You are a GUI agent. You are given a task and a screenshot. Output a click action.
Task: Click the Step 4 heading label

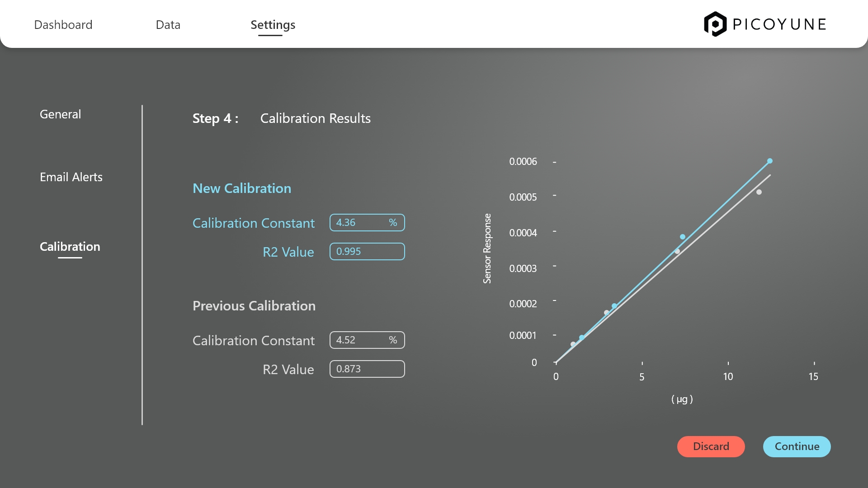click(215, 118)
